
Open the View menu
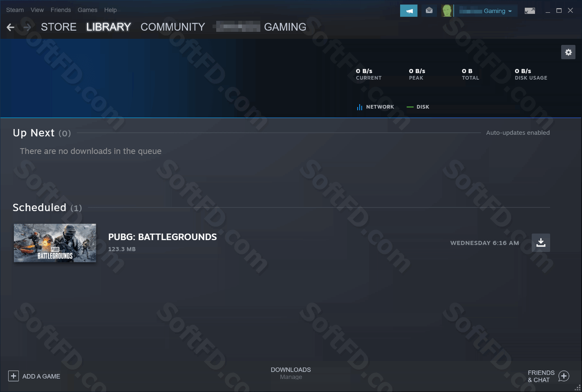(x=37, y=10)
